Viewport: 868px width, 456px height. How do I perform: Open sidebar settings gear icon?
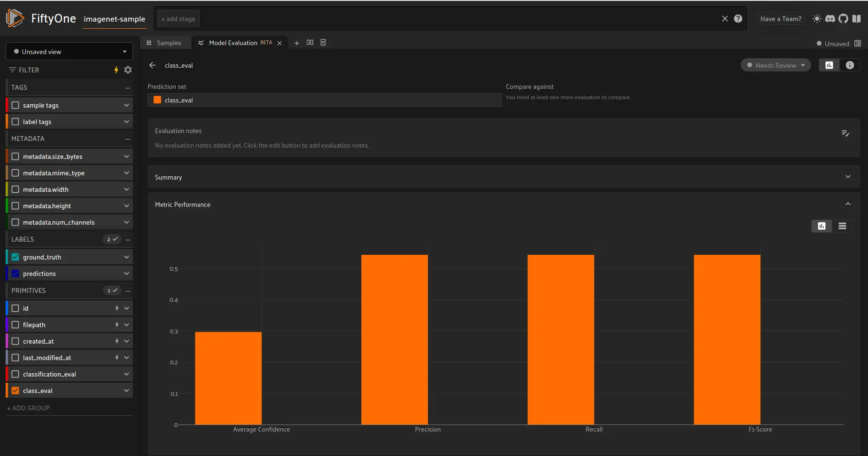tap(128, 70)
